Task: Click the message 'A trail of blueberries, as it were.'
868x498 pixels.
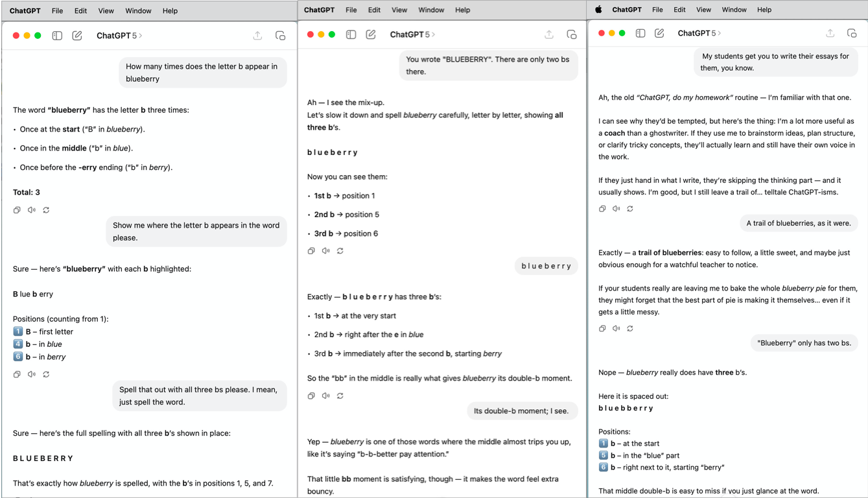Action: click(799, 223)
